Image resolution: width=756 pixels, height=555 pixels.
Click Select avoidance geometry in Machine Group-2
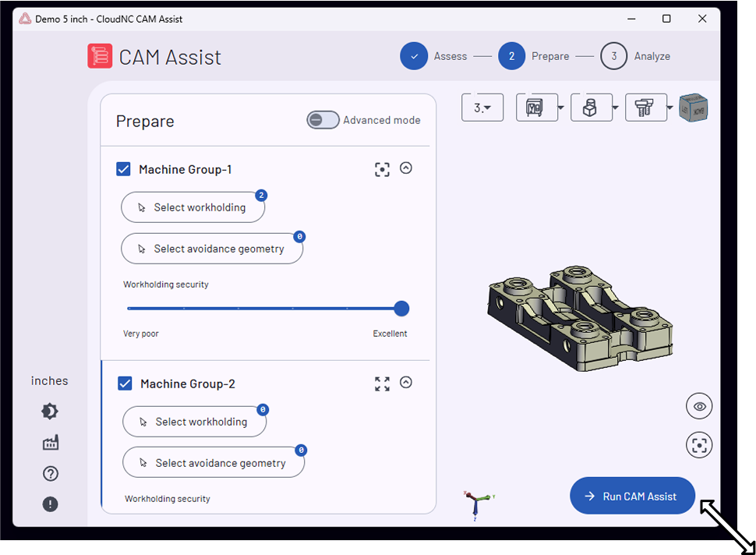point(214,463)
